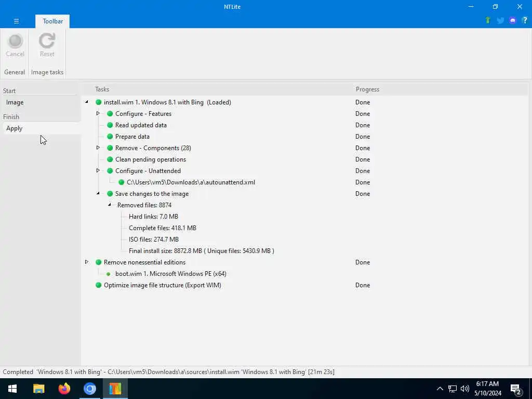Select the autounattend.xml path row

click(191, 182)
